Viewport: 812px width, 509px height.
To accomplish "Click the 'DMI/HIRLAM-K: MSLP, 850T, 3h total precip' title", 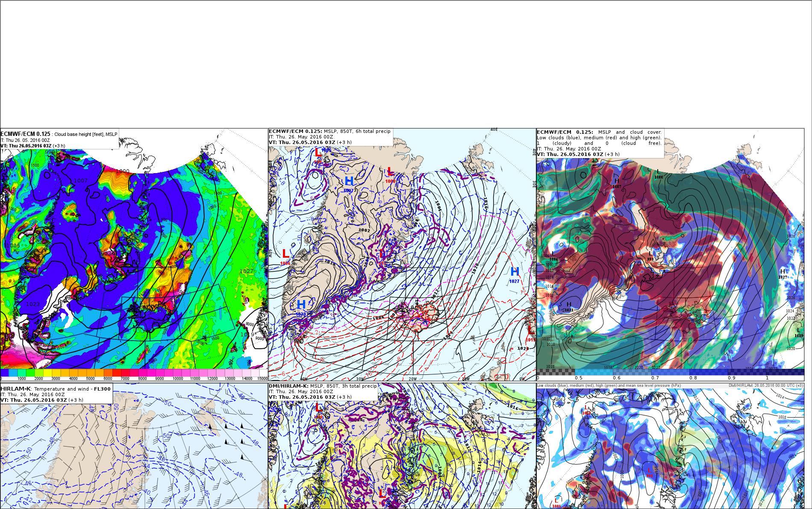I will point(323,386).
